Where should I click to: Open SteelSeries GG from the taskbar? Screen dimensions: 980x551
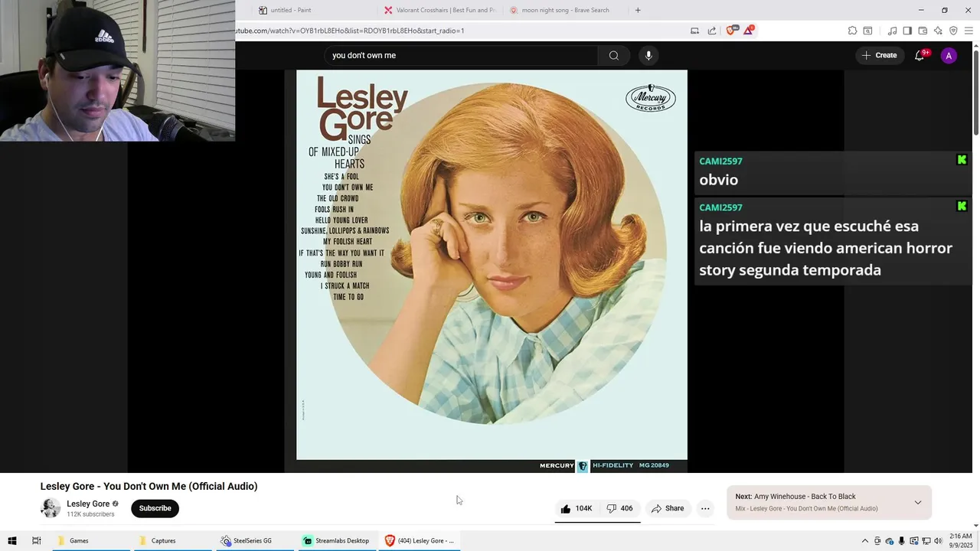pyautogui.click(x=256, y=540)
